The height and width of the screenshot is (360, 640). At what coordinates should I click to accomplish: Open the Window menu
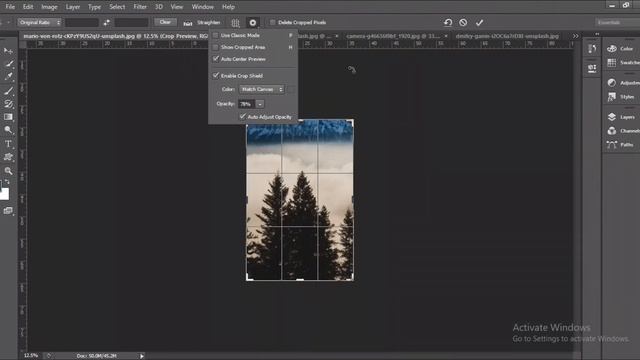click(202, 7)
